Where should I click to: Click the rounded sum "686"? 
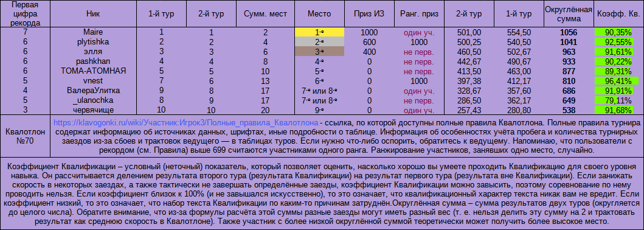(569, 91)
